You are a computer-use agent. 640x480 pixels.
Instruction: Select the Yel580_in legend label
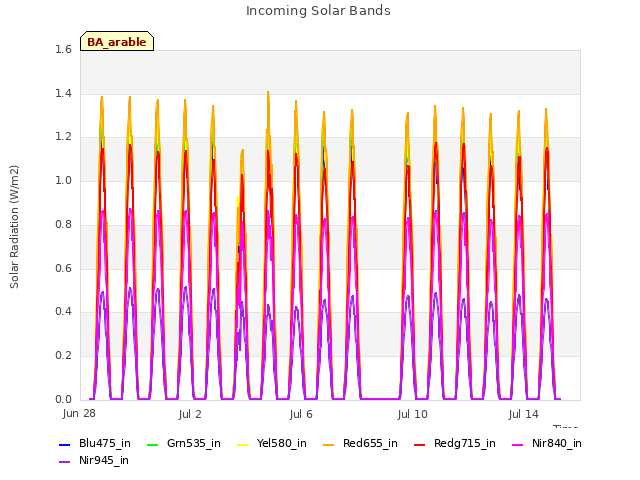point(282,444)
